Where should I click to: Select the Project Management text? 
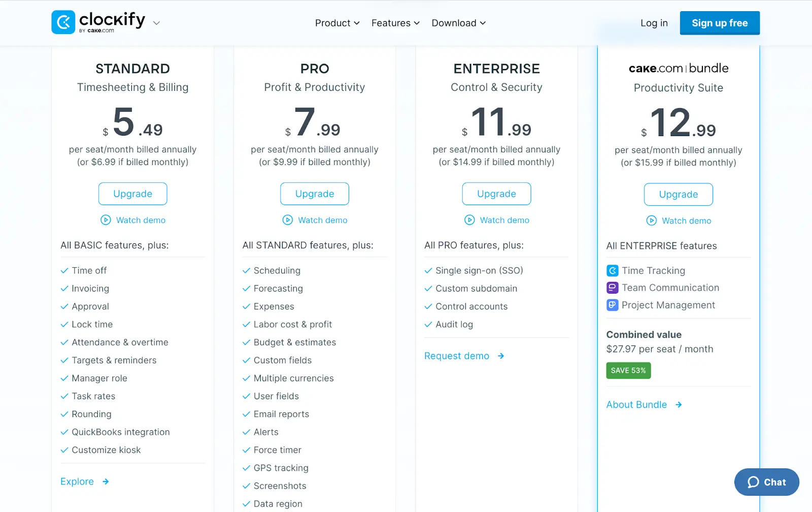(x=668, y=305)
